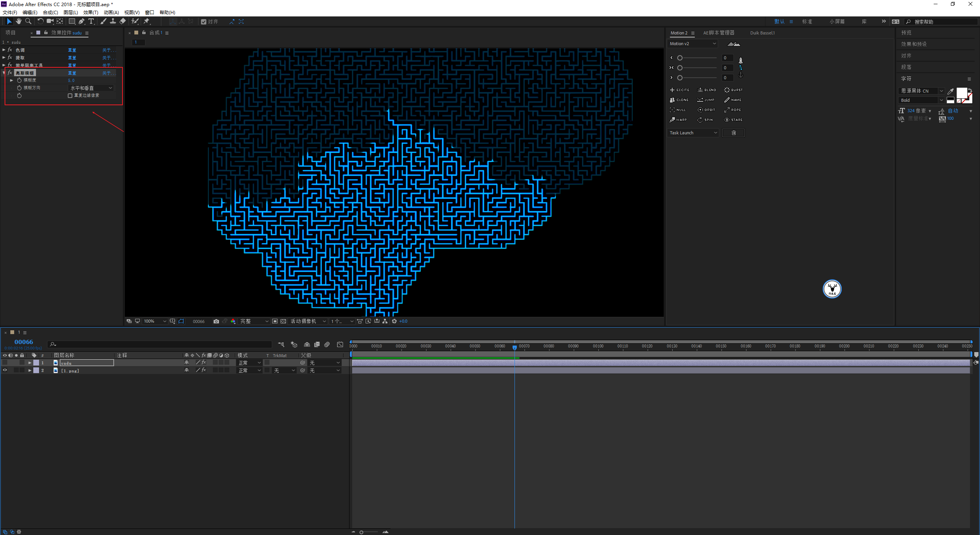Click 重置 link for 高斯模糊 effect
The image size is (980, 535).
click(x=72, y=73)
